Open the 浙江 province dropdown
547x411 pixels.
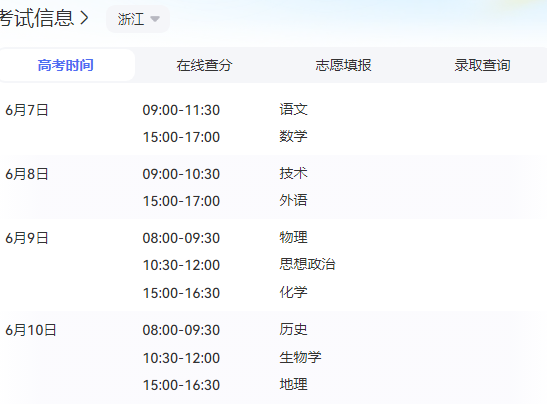coord(138,19)
